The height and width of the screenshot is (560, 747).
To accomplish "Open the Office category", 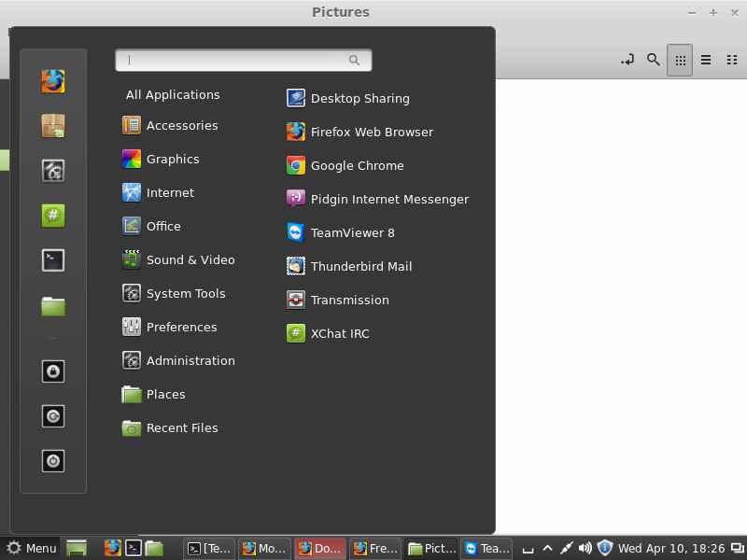I will click(151, 226).
